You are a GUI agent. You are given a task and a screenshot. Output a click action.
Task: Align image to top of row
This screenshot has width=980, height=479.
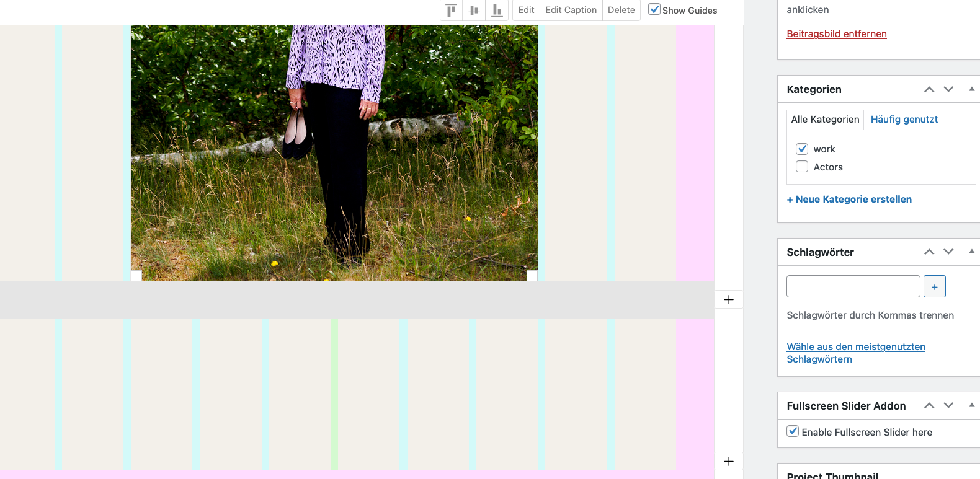pyautogui.click(x=451, y=11)
